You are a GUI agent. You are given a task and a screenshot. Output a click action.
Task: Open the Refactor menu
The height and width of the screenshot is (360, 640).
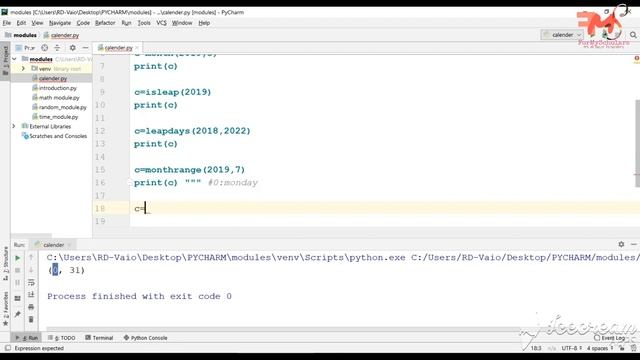click(x=105, y=23)
